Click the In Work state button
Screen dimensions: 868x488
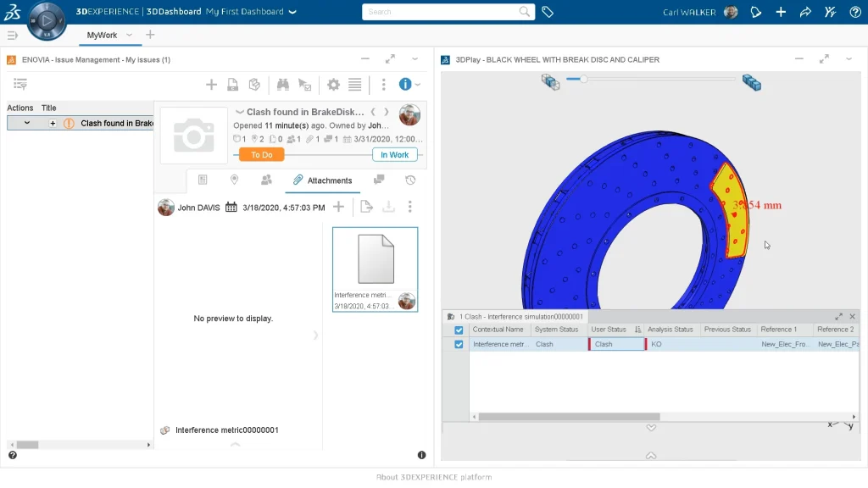394,155
